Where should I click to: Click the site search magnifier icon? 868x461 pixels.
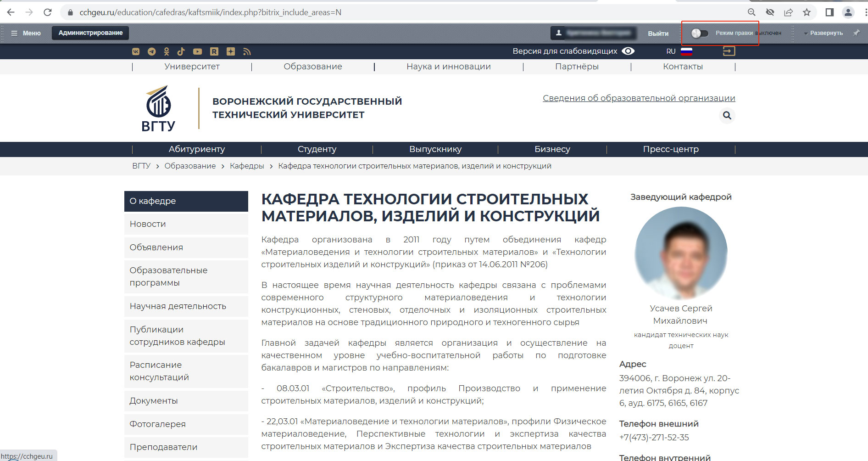[727, 115]
